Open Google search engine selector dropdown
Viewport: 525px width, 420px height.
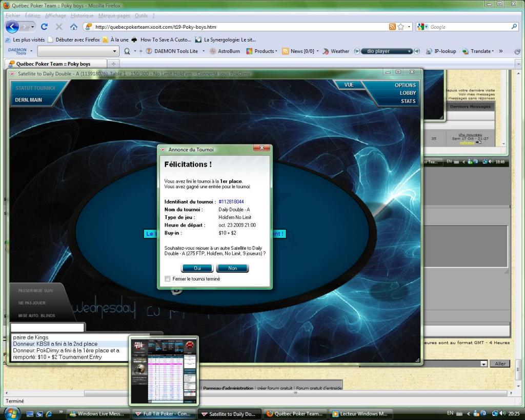click(426, 27)
